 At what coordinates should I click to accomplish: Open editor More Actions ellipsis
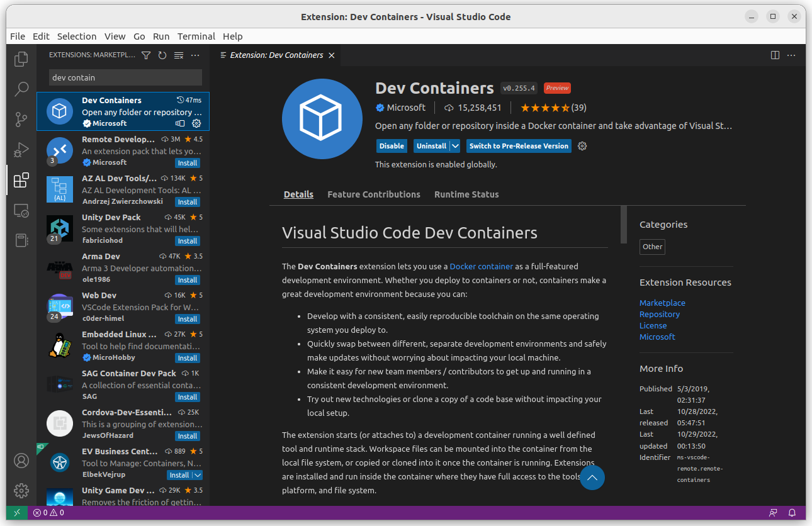(x=792, y=55)
